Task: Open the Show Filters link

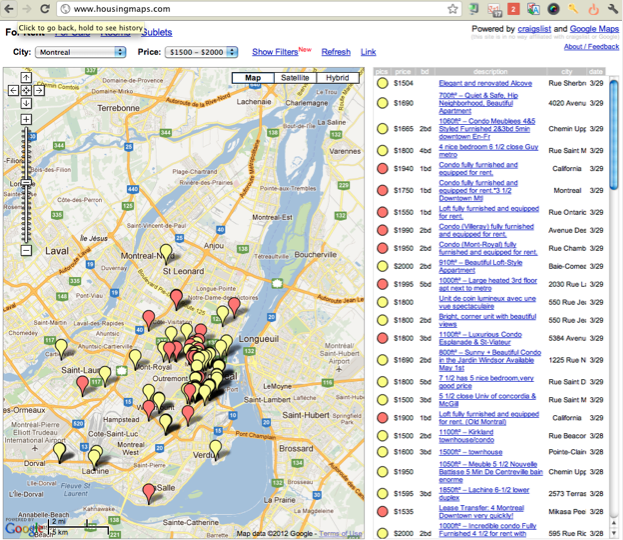Action: pos(275,52)
